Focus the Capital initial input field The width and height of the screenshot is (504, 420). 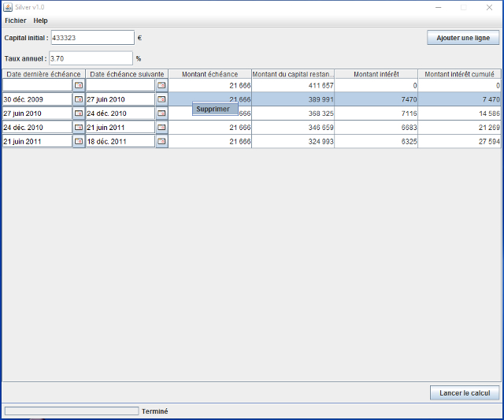(92, 38)
